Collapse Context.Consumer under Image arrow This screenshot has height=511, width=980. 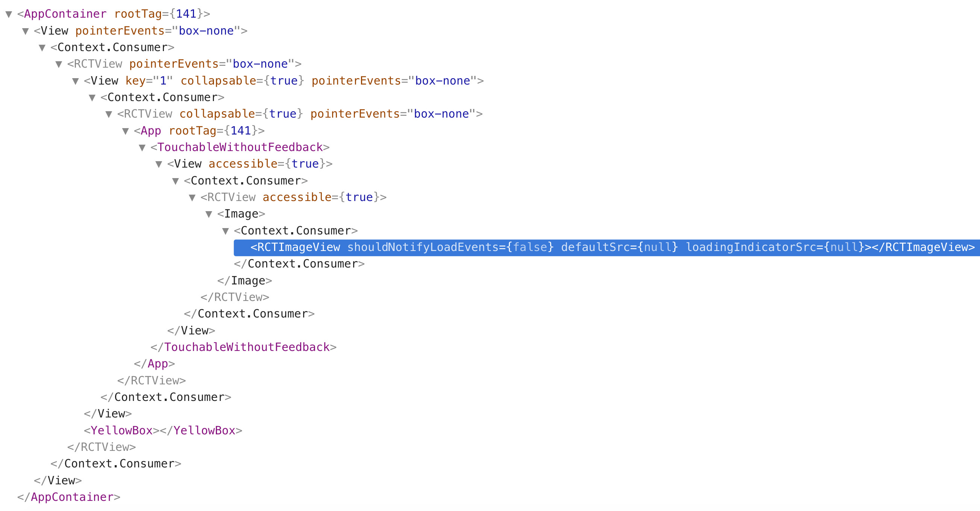226,231
